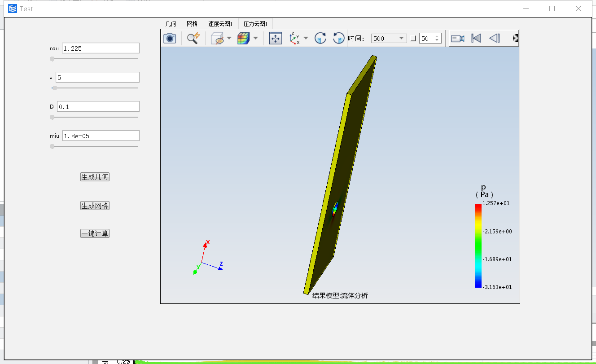Image resolution: width=596 pixels, height=364 pixels.
Task: Switch to the 网格 tab
Action: [192, 24]
